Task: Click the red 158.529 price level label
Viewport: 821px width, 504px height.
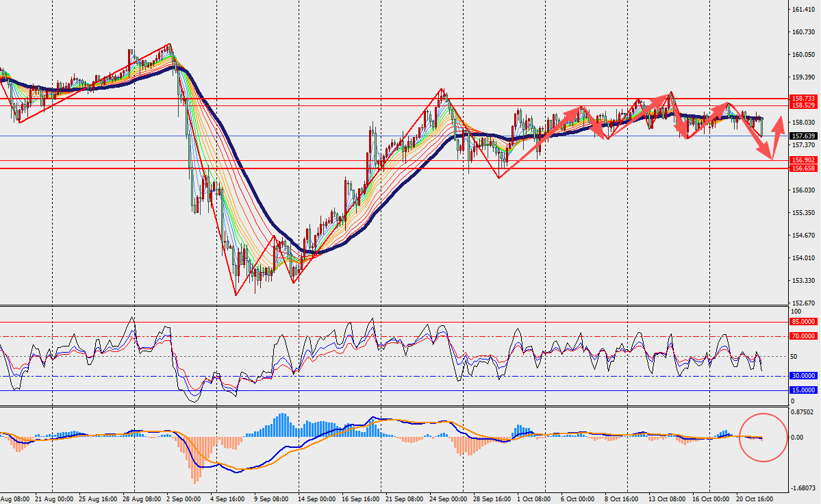Action: [x=804, y=105]
